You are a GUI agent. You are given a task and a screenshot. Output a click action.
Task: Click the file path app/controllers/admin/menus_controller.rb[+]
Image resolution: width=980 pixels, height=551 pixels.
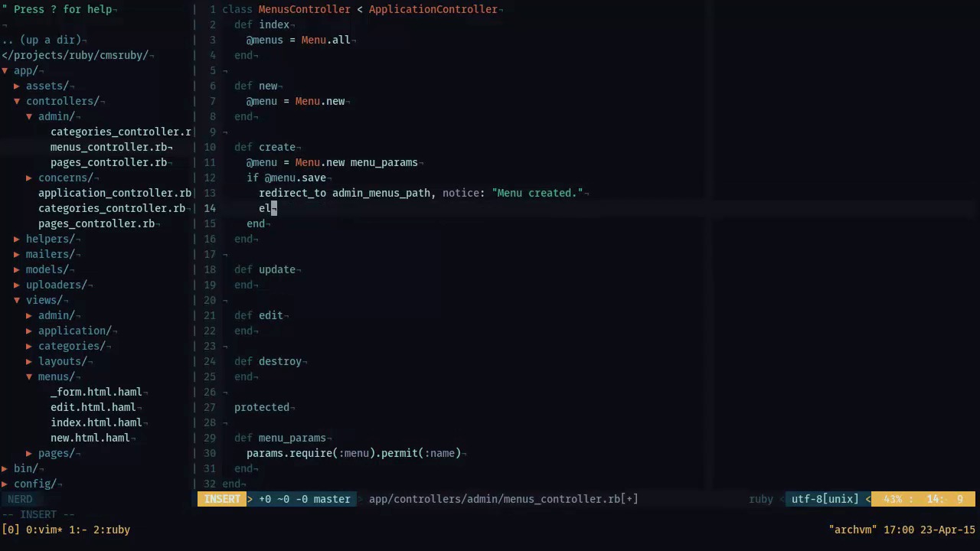[x=504, y=499]
